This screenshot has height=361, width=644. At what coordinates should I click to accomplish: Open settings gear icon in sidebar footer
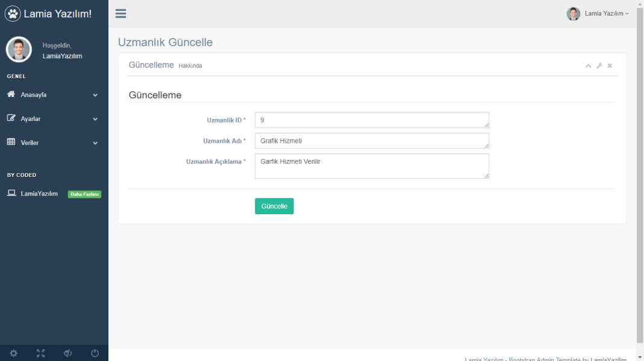pyautogui.click(x=13, y=353)
